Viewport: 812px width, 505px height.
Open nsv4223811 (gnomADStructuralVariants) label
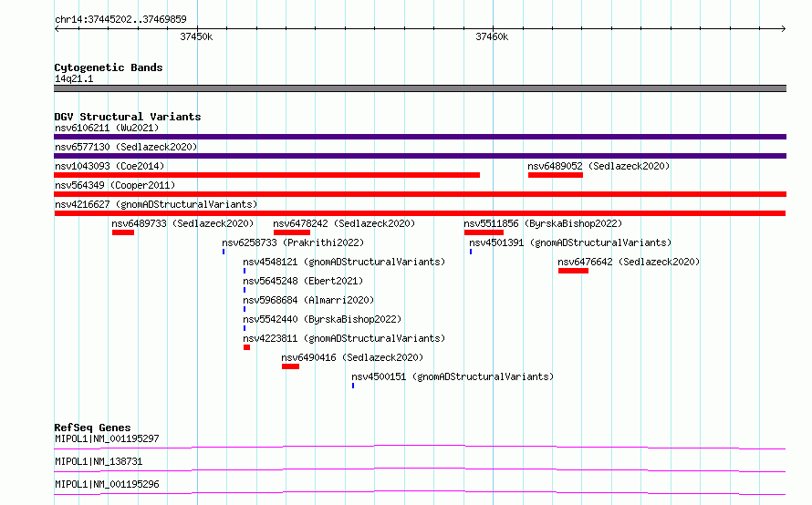344,338
